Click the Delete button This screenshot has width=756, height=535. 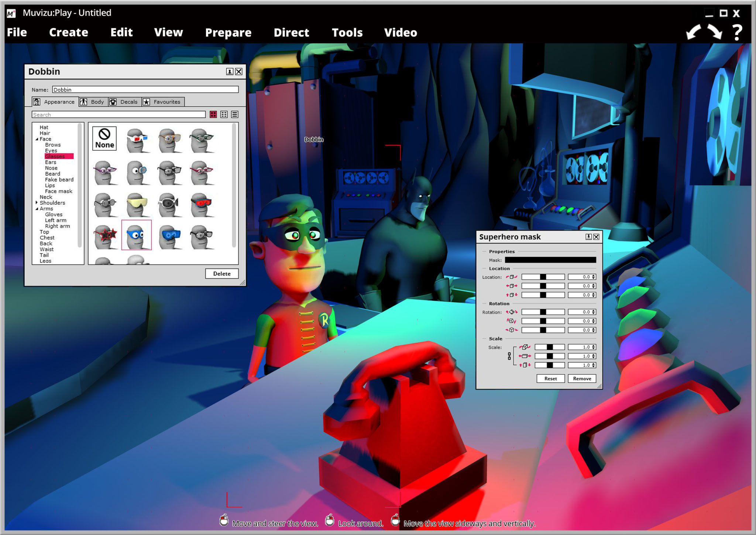pyautogui.click(x=222, y=273)
